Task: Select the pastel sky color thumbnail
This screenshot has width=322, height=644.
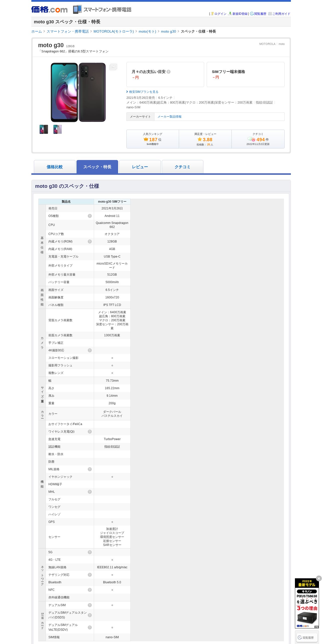Action: point(57,129)
